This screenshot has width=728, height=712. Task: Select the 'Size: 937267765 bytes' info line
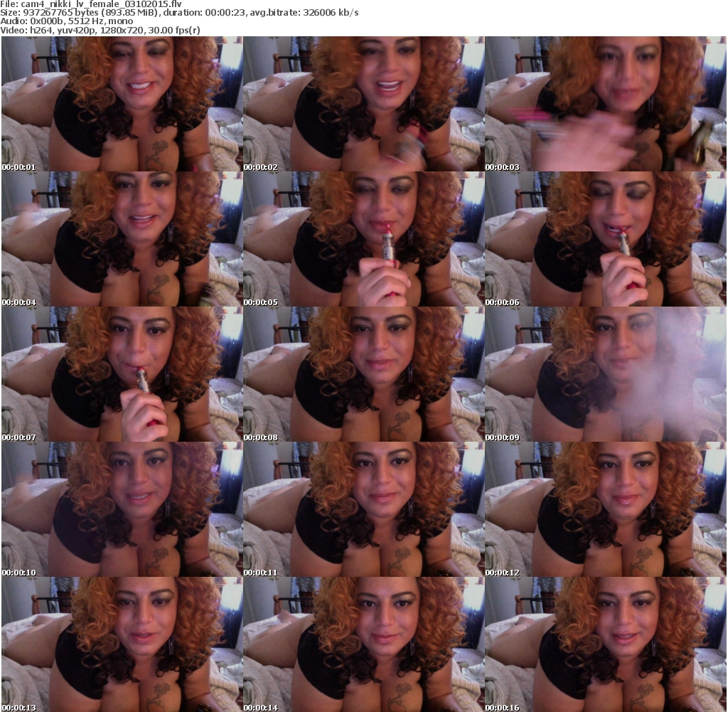(179, 13)
